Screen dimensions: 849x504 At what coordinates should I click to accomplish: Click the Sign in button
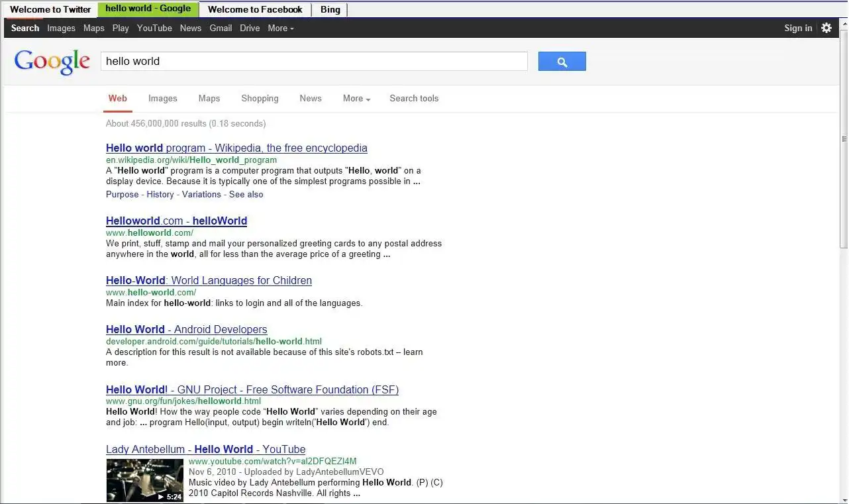tap(798, 28)
